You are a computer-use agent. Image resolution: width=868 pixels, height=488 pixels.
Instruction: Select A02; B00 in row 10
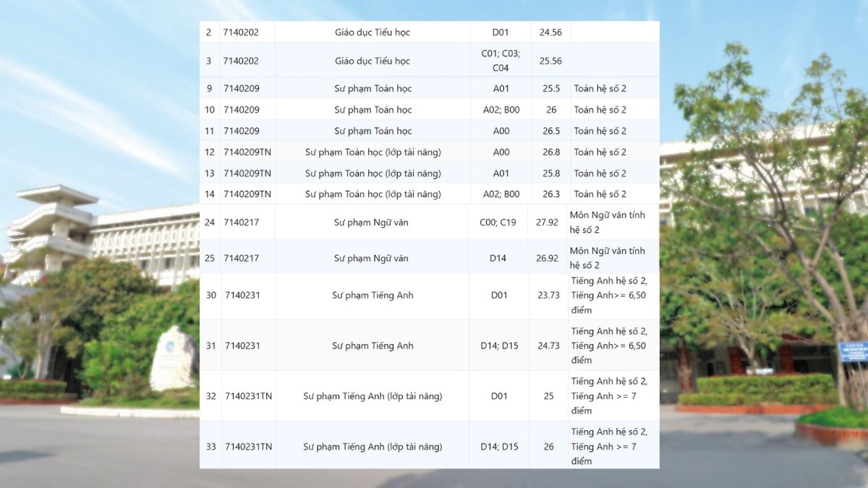point(501,110)
